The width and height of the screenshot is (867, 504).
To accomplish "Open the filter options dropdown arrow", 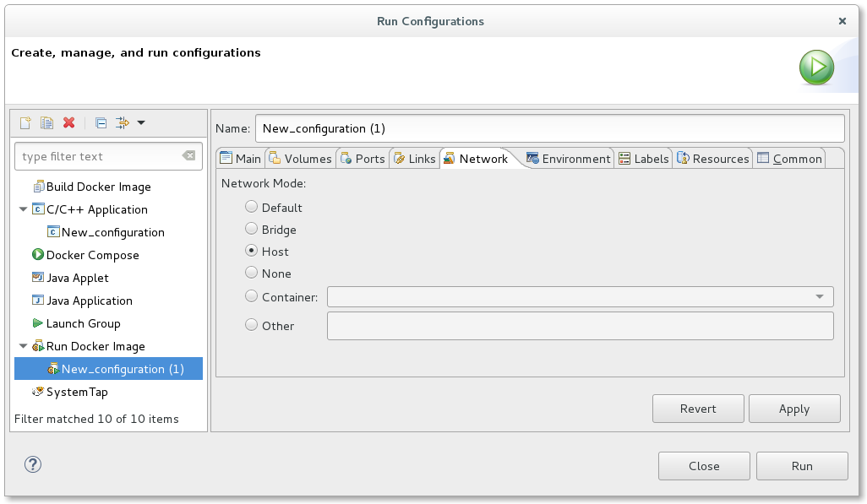I will click(x=141, y=123).
